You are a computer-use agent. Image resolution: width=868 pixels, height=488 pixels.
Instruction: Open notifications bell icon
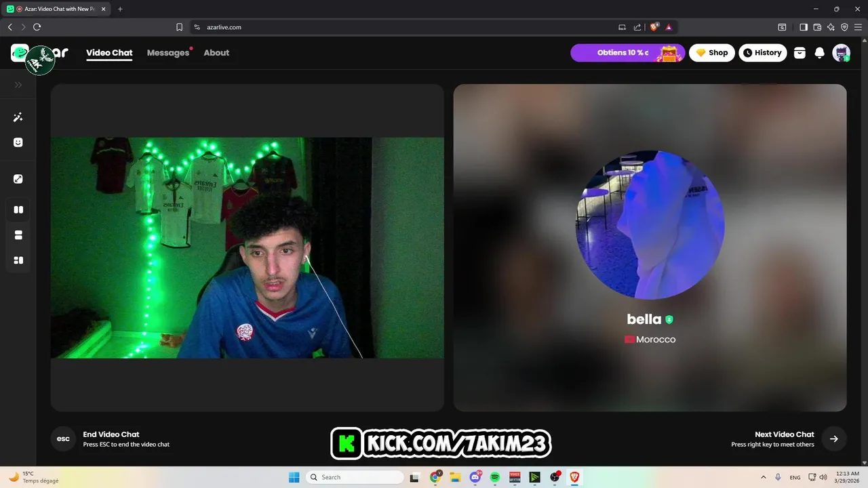tap(819, 53)
